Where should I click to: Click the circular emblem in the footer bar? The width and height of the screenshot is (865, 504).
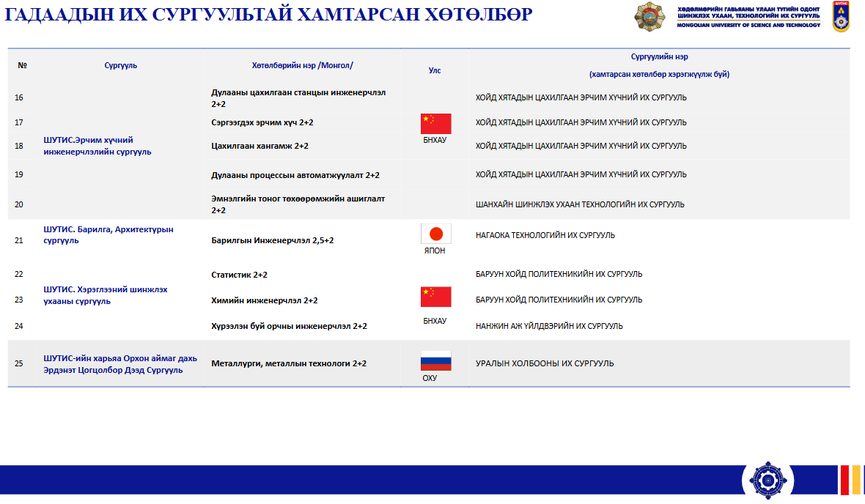pyautogui.click(x=768, y=480)
